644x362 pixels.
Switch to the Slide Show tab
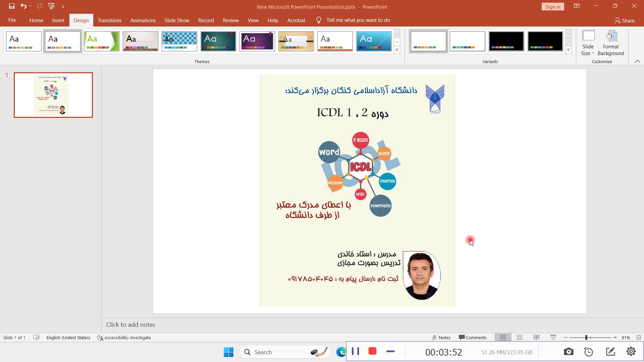point(177,20)
